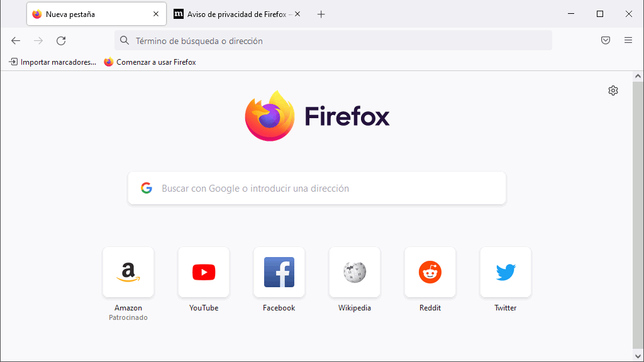Click the Google logo in search box
The image size is (644, 362).
click(147, 188)
